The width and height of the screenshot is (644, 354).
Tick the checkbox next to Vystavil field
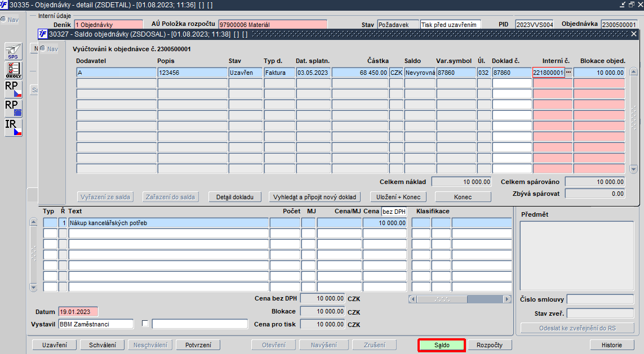145,324
